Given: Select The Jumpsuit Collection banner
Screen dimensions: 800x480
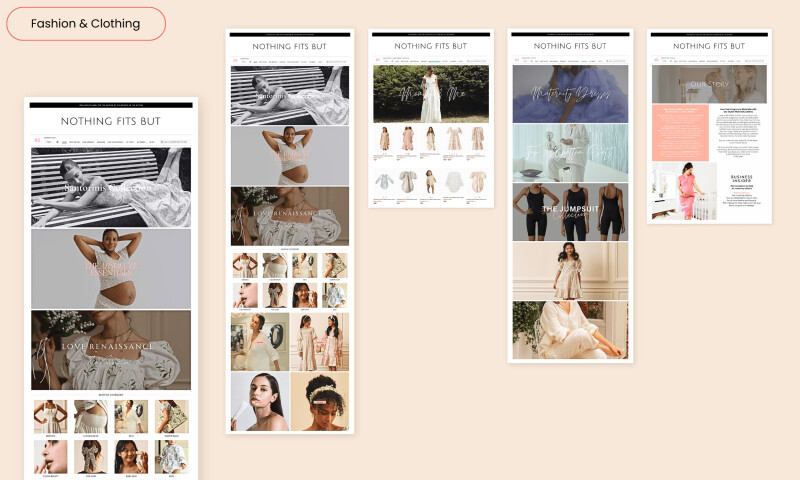Looking at the screenshot, I should (570, 212).
